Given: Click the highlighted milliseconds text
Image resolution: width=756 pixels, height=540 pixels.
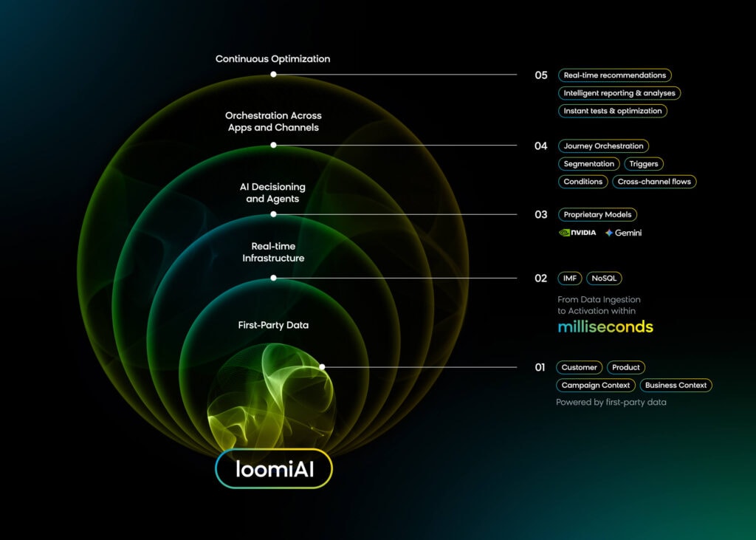Looking at the screenshot, I should click(x=605, y=327).
